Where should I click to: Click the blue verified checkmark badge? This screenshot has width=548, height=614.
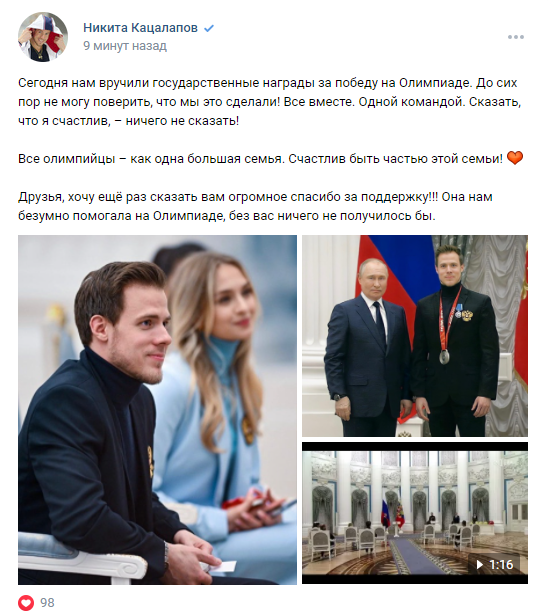(209, 28)
